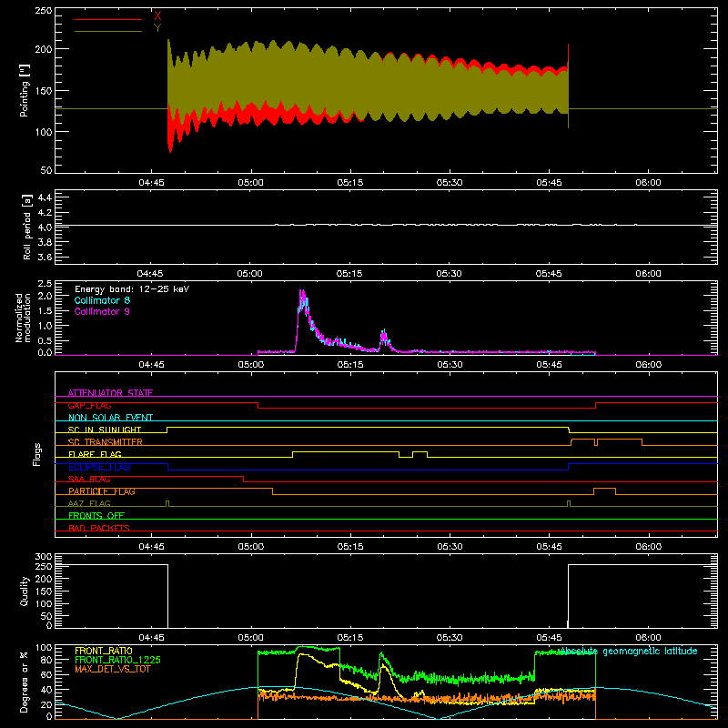Click the MAX_DET_VS_TOT legend entry

click(x=112, y=669)
